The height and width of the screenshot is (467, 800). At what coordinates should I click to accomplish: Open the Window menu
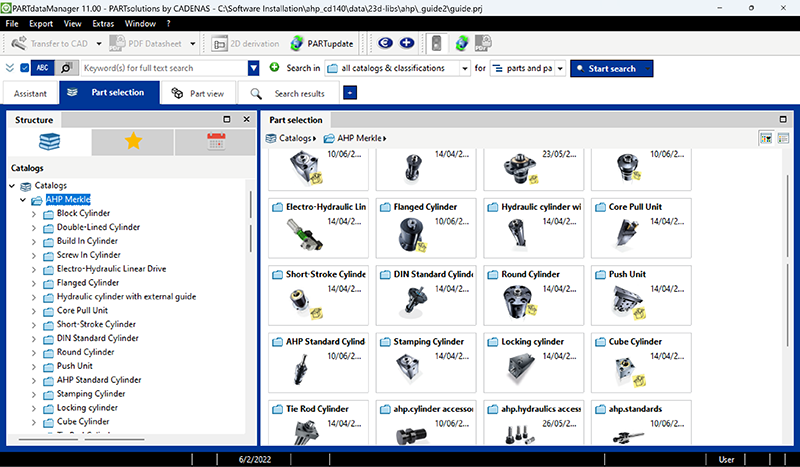tap(140, 23)
